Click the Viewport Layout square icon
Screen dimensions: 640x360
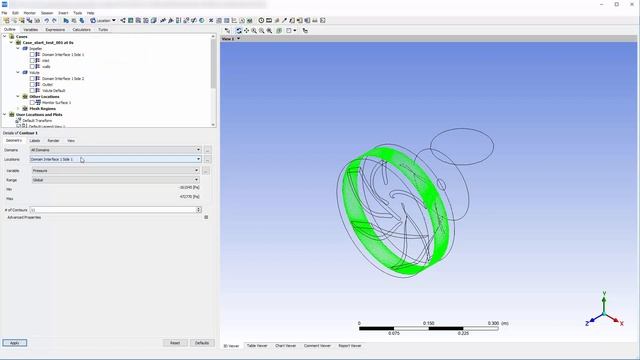[289, 30]
